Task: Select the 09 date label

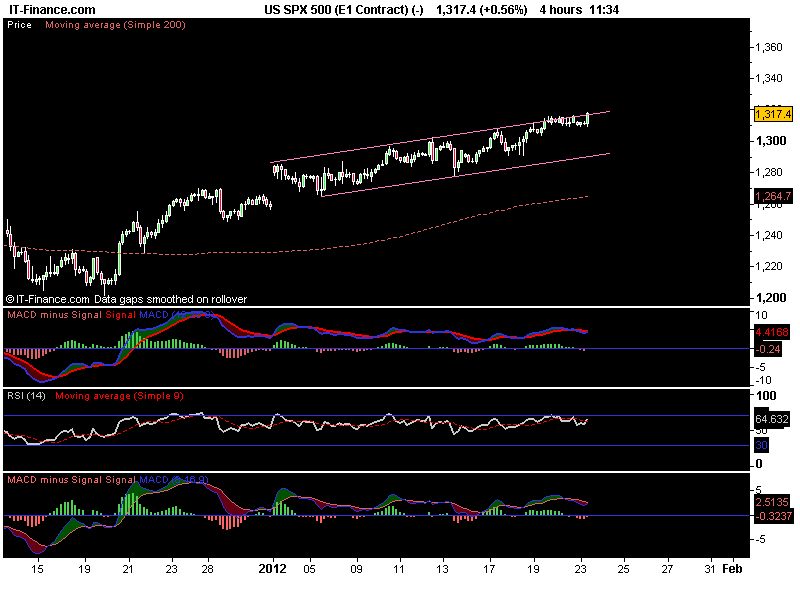Action: pos(356,569)
